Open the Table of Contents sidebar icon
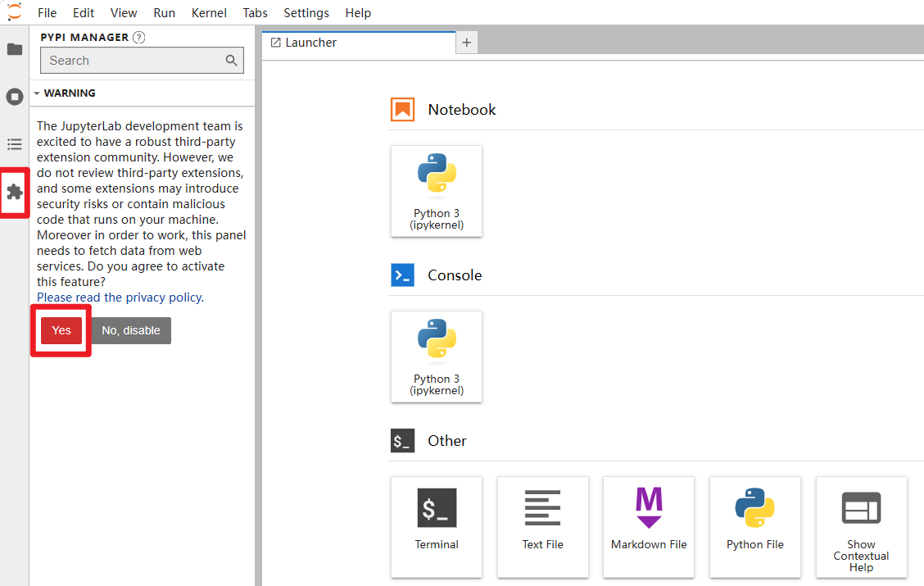 pos(15,144)
